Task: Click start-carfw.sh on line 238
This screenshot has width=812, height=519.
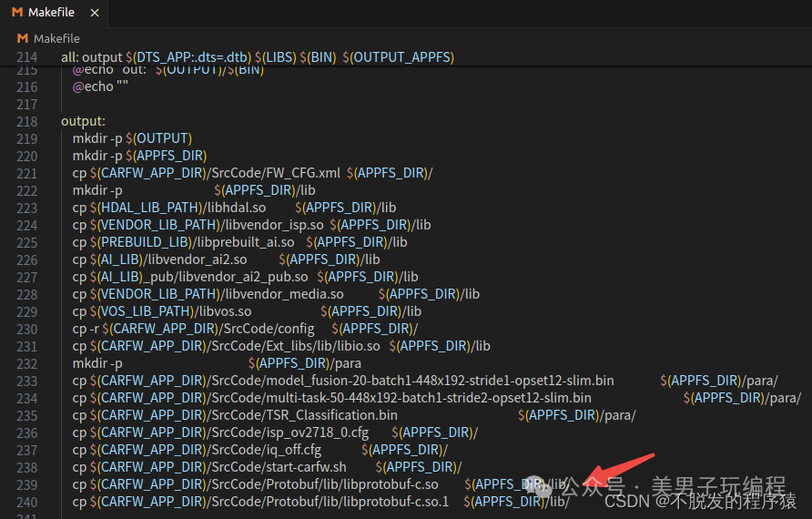Action: (306, 467)
